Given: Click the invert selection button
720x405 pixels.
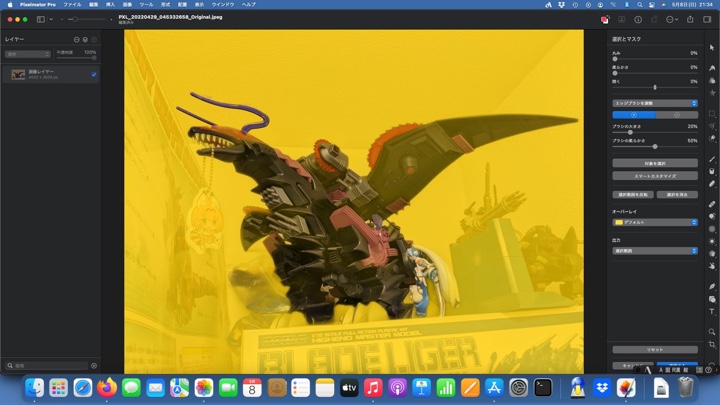Looking at the screenshot, I should pos(633,195).
